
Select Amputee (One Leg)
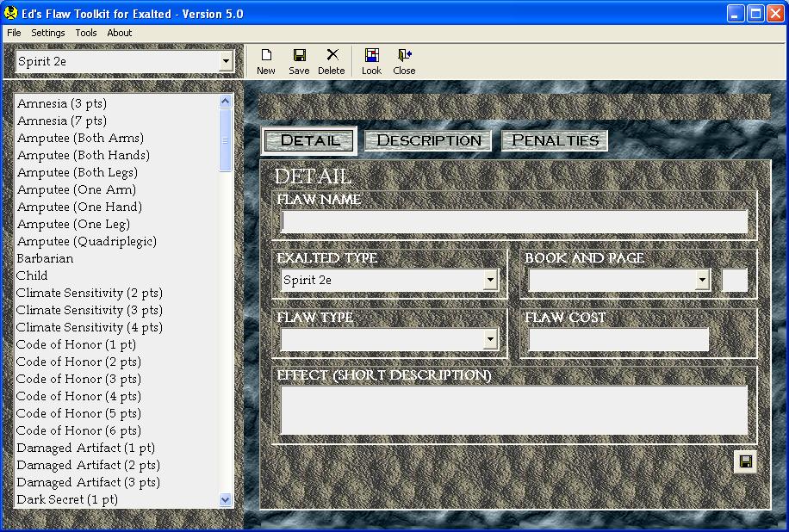coord(73,224)
